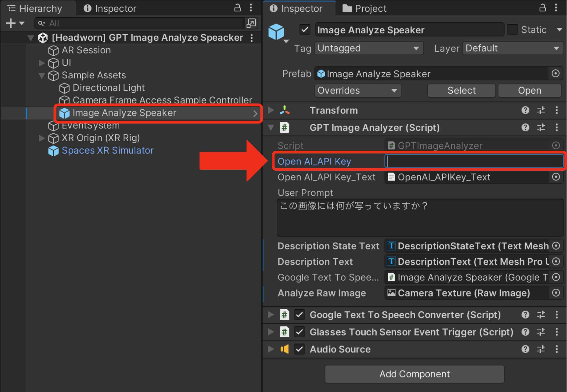Open Audio Source three-dot menu

557,349
